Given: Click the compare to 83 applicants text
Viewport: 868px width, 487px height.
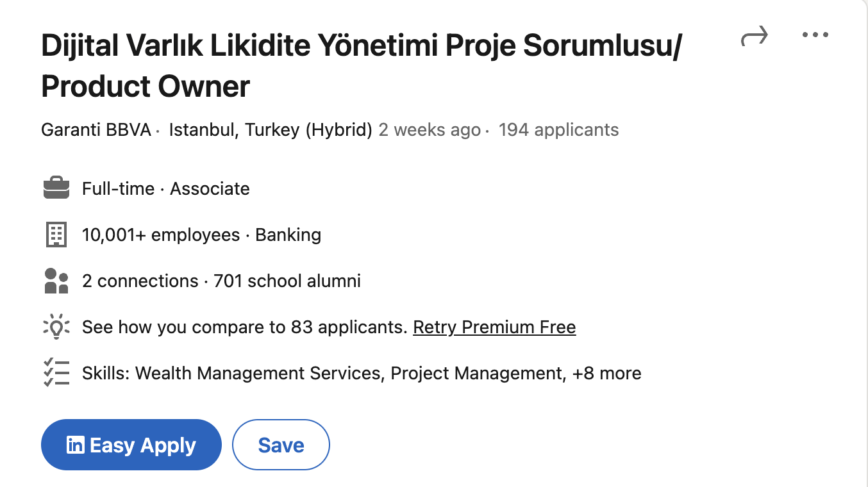Looking at the screenshot, I should [x=245, y=327].
